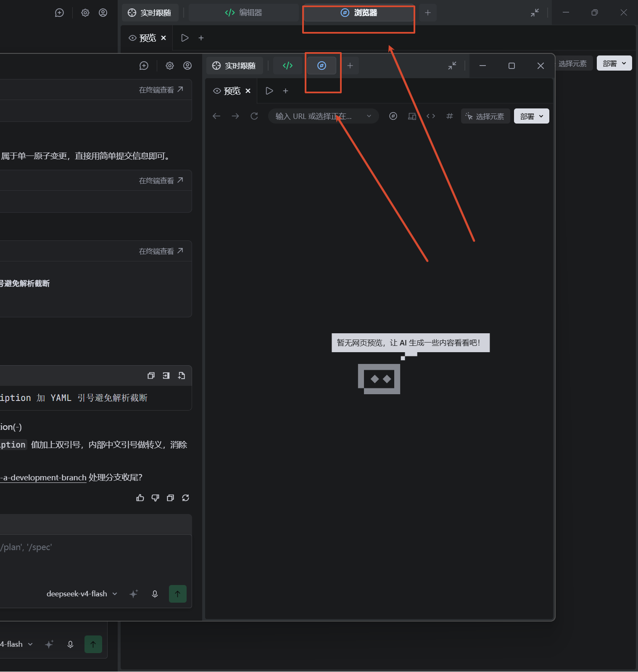Regenerate the response with the refresh icon
Viewport: 638px width, 672px height.
tap(186, 498)
